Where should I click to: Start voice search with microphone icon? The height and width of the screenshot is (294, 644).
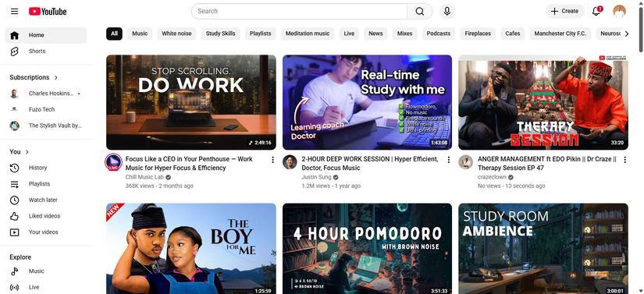tap(447, 12)
